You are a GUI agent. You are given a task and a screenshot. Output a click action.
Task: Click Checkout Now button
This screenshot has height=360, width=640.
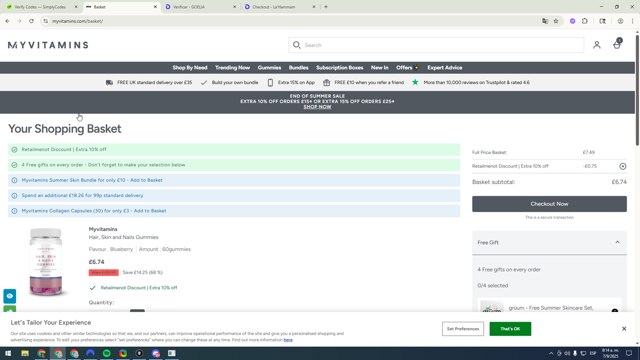click(x=549, y=204)
